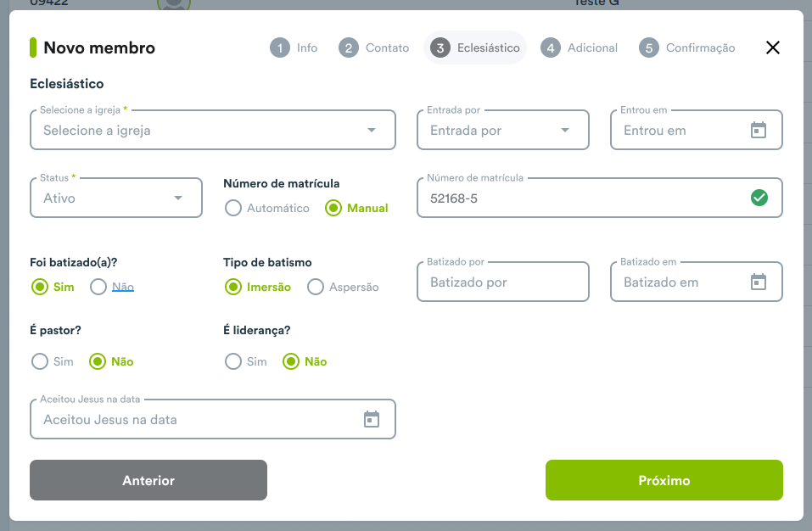Go to Contato step tab
Image resolution: width=812 pixels, height=531 pixels.
click(x=374, y=48)
